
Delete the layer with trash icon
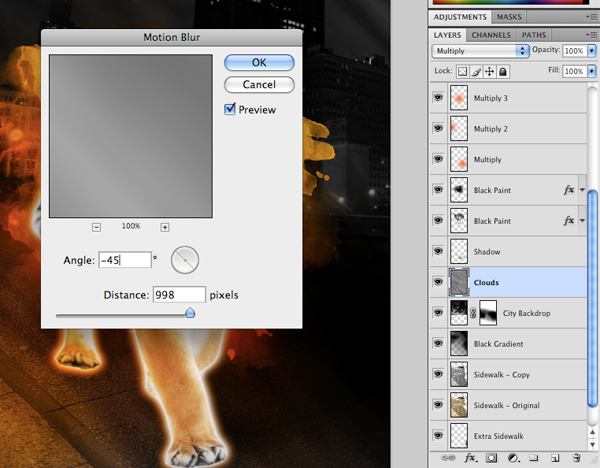(x=576, y=458)
